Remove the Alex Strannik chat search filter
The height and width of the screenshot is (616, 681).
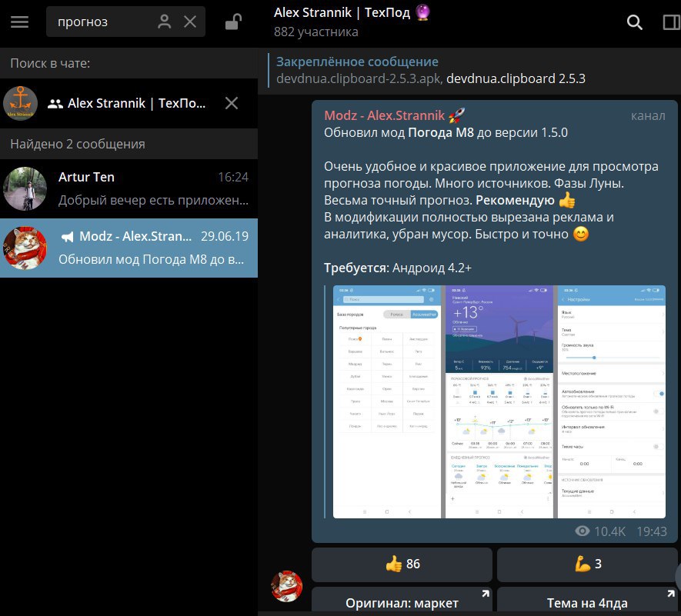point(232,103)
